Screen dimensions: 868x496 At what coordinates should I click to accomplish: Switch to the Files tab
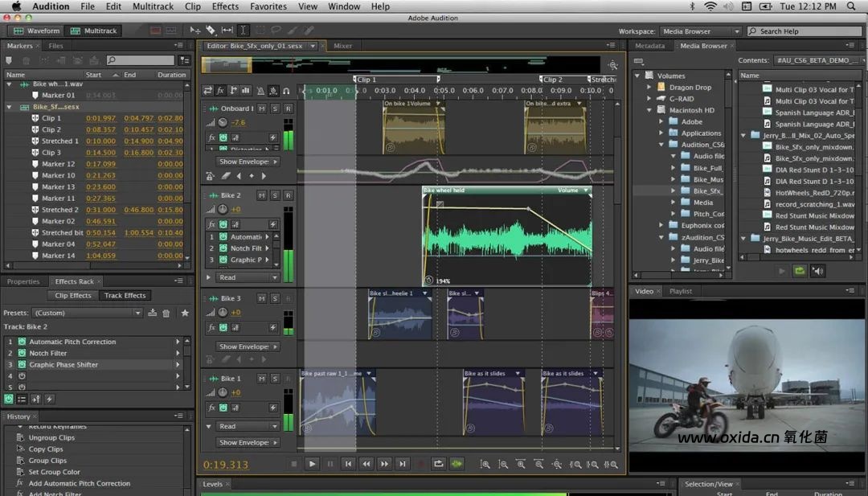(x=56, y=46)
